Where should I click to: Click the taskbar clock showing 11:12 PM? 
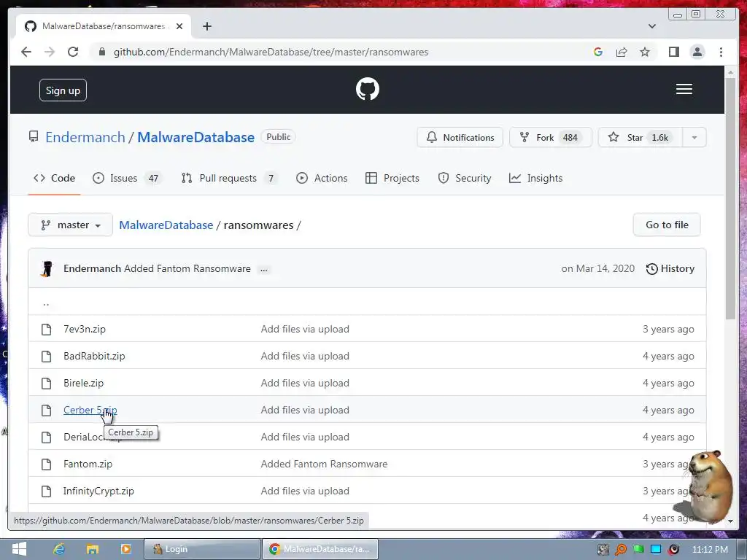pos(710,550)
